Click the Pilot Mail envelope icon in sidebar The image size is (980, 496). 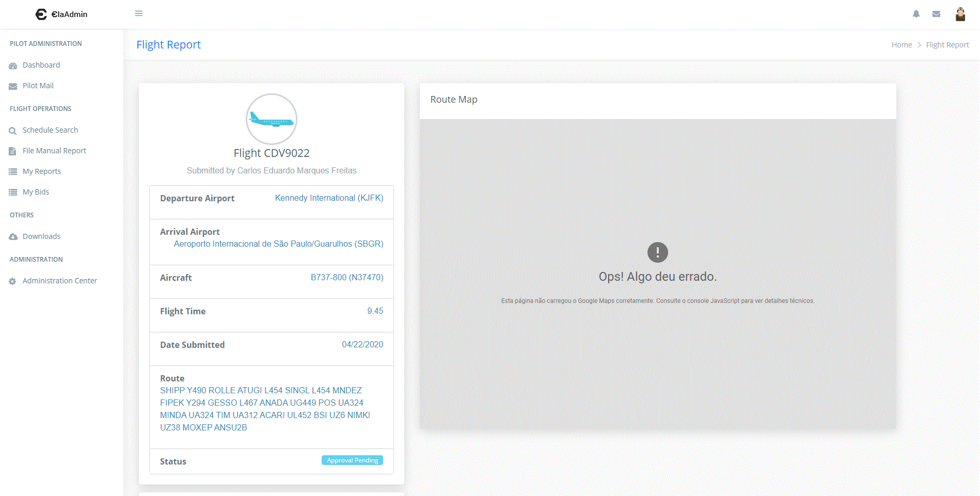pos(13,86)
